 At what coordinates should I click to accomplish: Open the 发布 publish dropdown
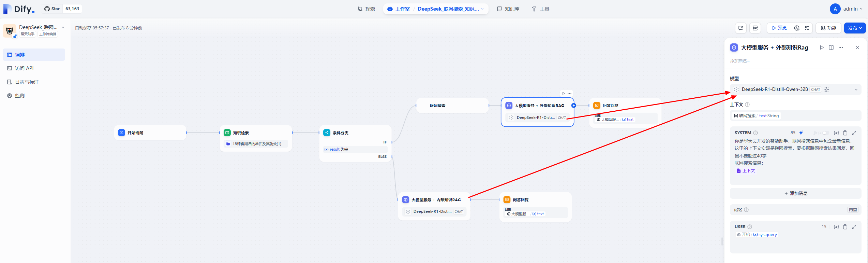[855, 28]
